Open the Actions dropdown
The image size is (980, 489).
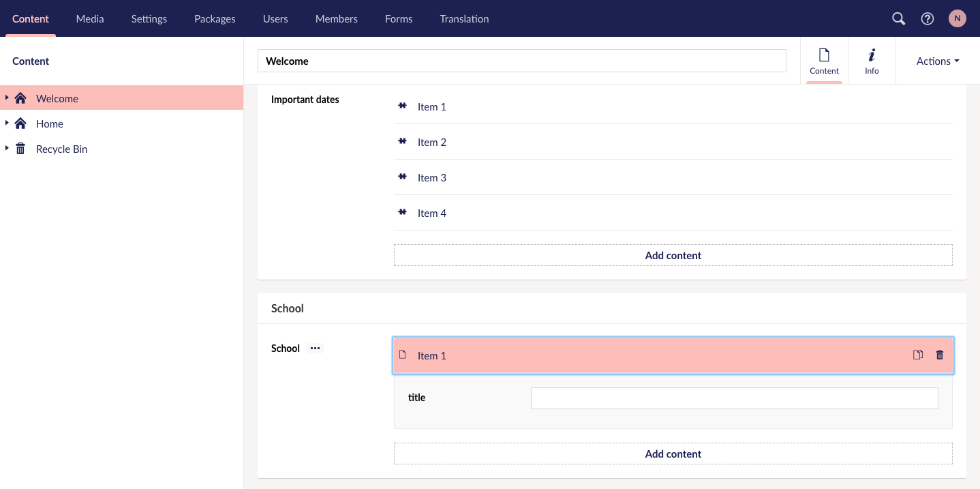[937, 61]
